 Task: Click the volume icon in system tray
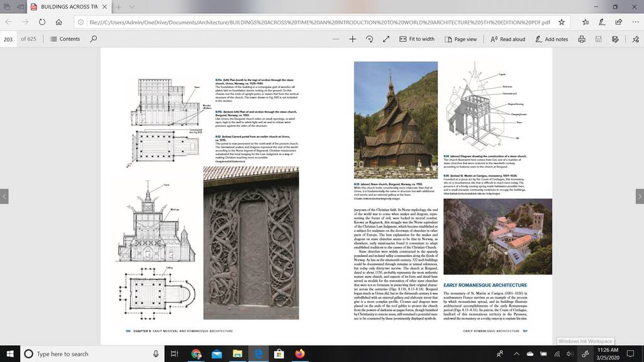[x=569, y=354]
